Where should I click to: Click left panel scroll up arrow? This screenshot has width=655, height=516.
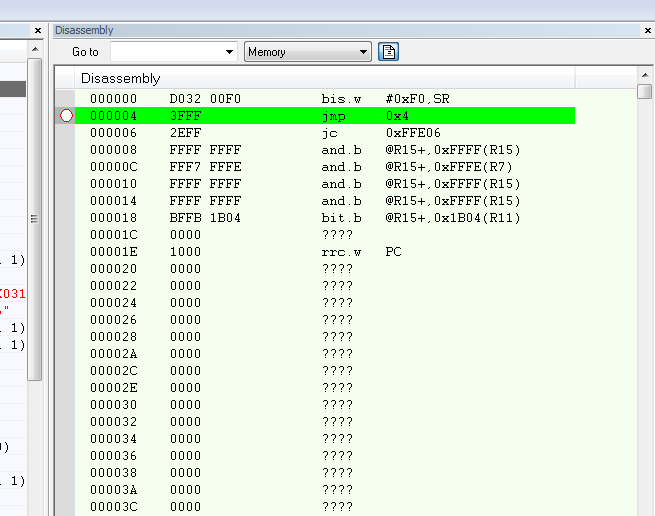[35, 49]
